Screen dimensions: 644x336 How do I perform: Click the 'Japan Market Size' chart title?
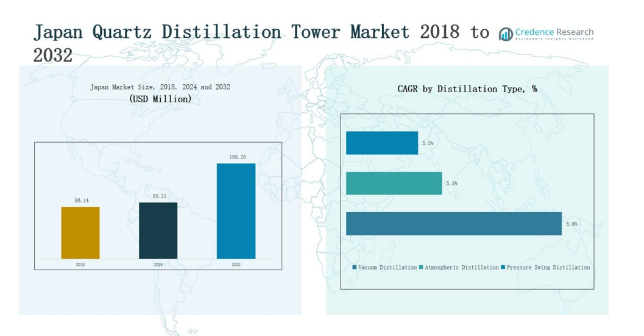click(160, 87)
